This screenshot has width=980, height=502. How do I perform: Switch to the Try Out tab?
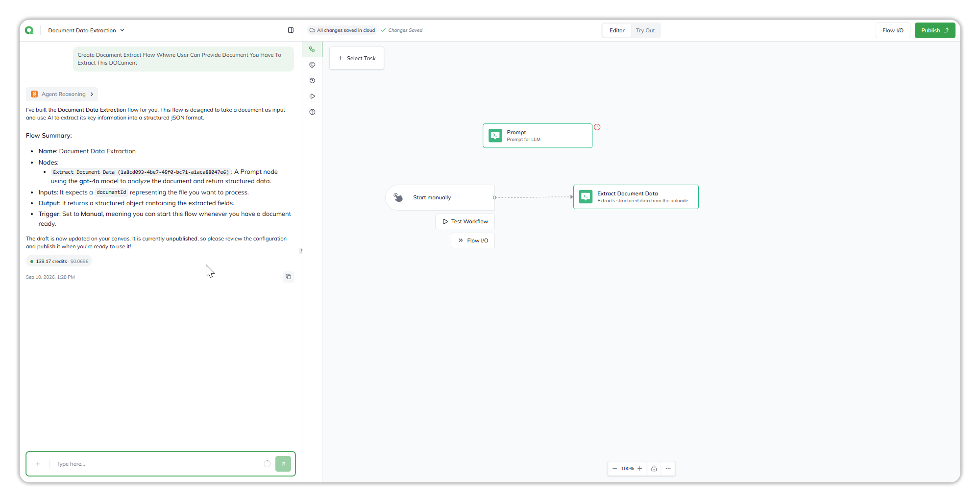[645, 30]
